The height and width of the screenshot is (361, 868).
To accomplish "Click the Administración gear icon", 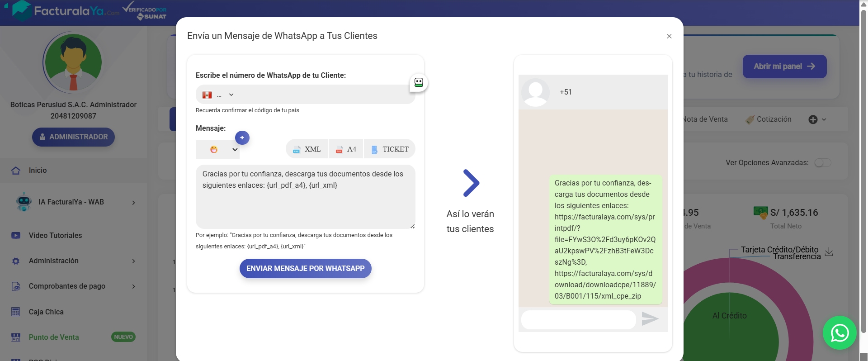I will (x=16, y=261).
